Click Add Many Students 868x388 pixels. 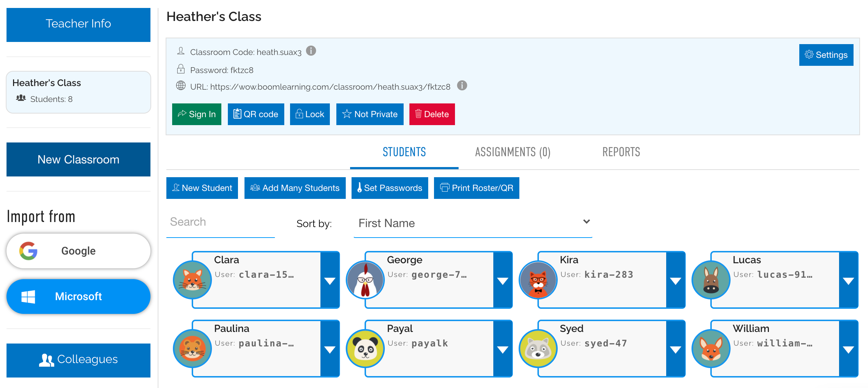(295, 188)
